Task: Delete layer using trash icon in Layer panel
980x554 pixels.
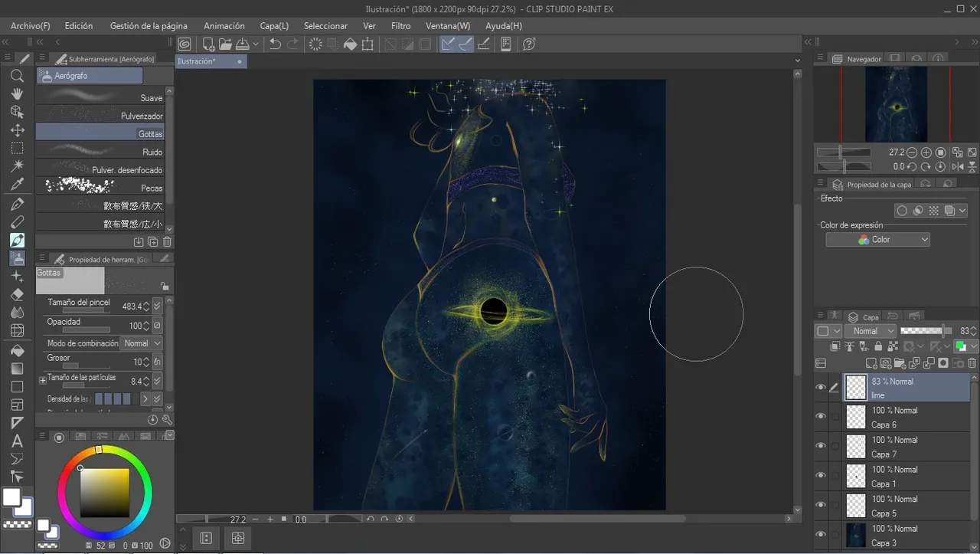Action: (972, 363)
